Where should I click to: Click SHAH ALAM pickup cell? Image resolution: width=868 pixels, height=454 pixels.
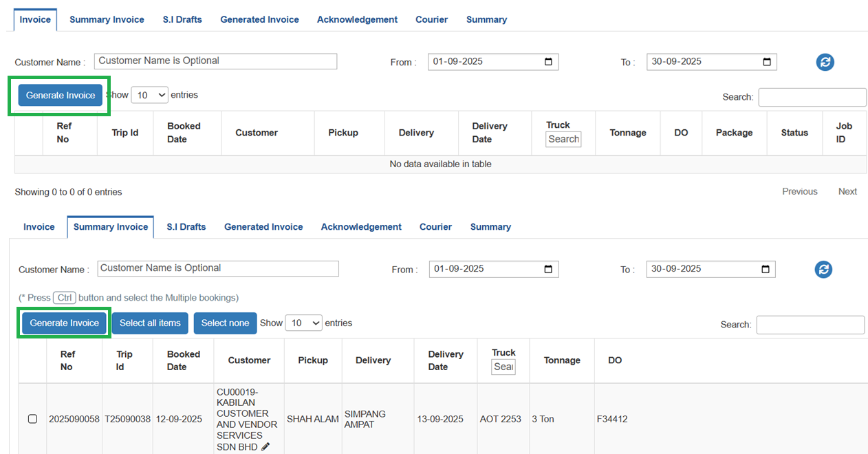click(x=313, y=419)
